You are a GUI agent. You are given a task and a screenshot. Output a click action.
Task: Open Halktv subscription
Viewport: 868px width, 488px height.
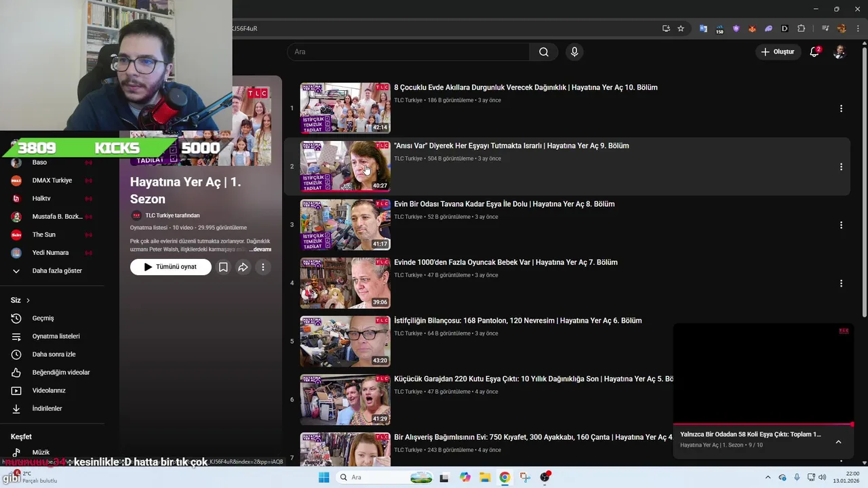click(52, 199)
